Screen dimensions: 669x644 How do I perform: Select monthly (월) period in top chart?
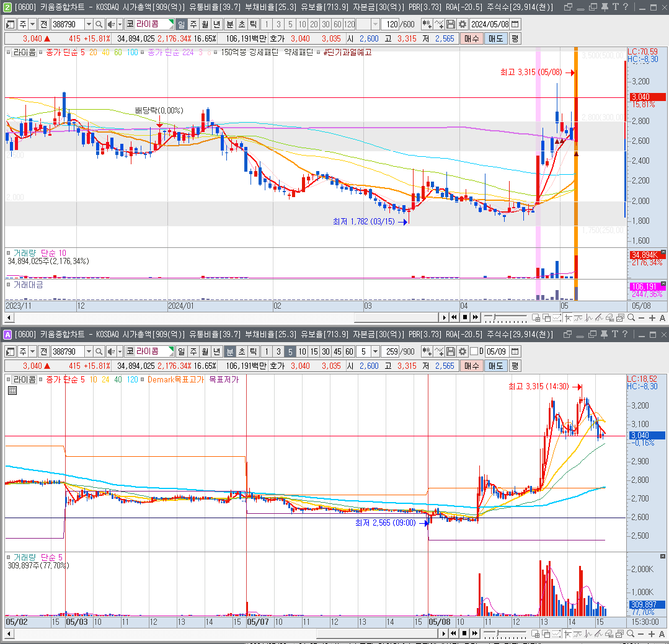pos(205,24)
